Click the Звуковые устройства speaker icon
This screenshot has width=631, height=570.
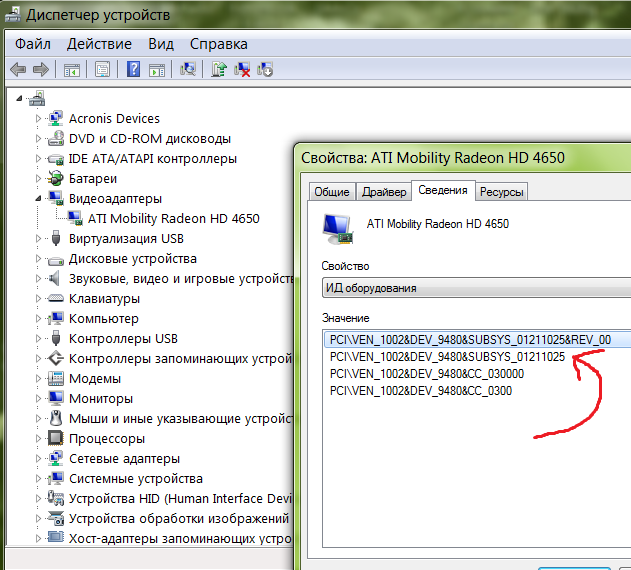[54, 278]
